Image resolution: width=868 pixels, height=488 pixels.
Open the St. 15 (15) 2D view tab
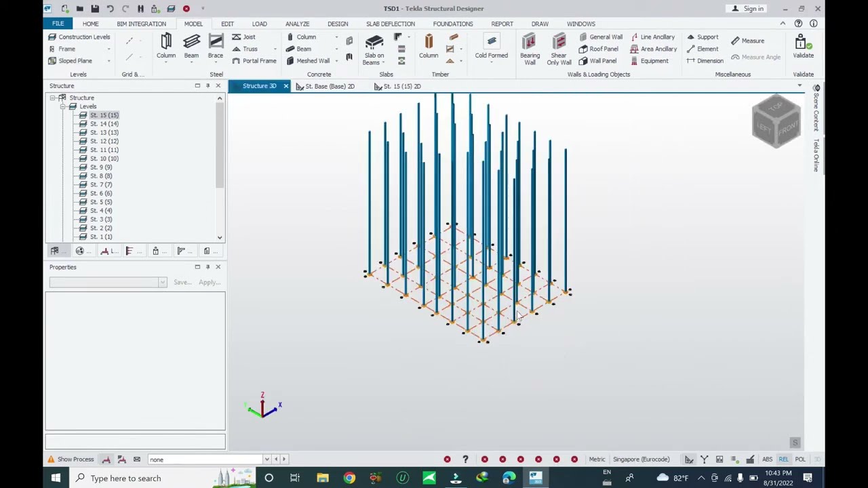397,86
